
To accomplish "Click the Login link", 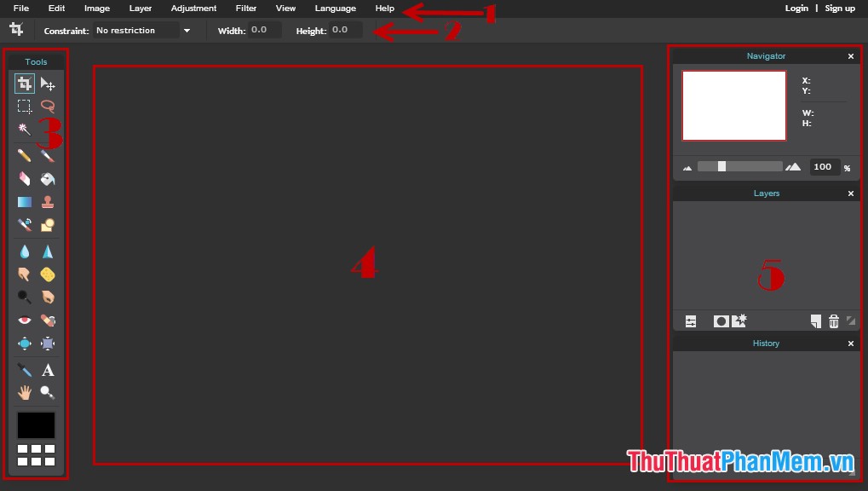I will pyautogui.click(x=796, y=8).
